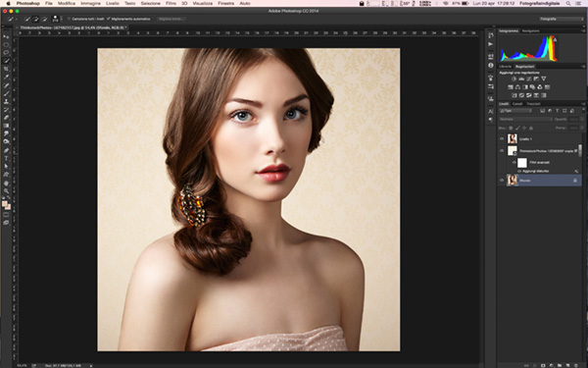This screenshot has width=588, height=368.
Task: Select the Pen tool
Action: coord(7,150)
